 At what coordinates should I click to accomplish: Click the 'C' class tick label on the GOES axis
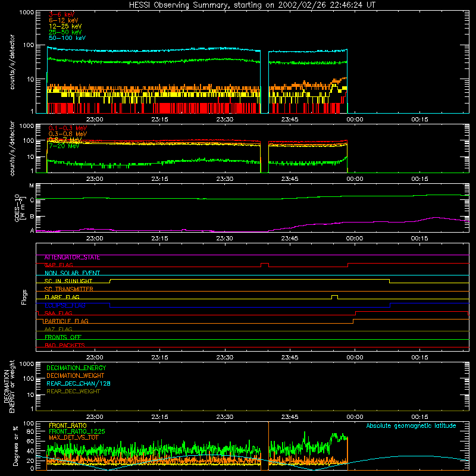pyautogui.click(x=32, y=200)
